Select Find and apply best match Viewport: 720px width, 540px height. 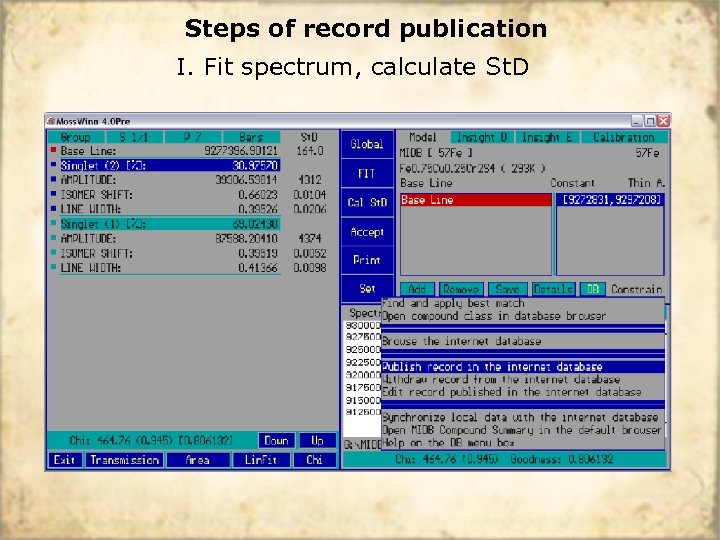pos(523,303)
